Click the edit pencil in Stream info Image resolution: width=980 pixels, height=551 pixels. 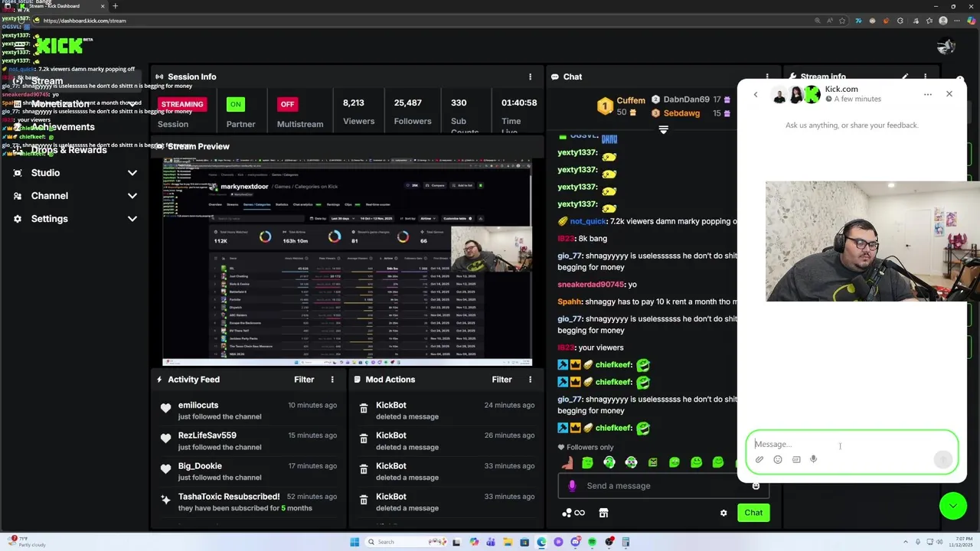(x=905, y=77)
